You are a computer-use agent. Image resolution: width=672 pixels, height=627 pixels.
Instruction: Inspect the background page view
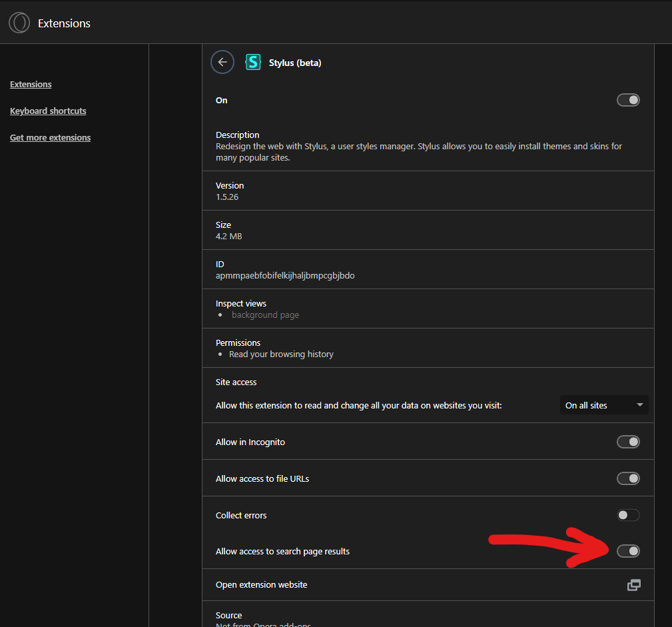point(265,314)
